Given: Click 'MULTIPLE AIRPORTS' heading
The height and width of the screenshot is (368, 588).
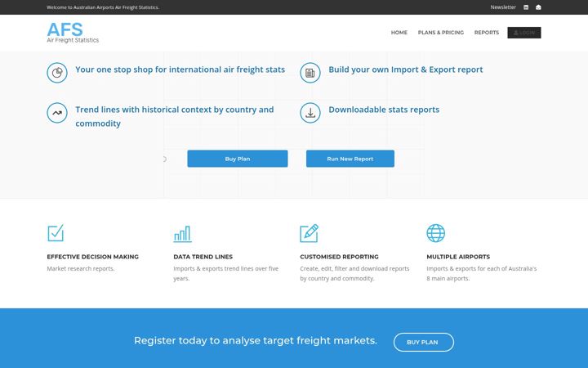Looking at the screenshot, I should click(458, 257).
